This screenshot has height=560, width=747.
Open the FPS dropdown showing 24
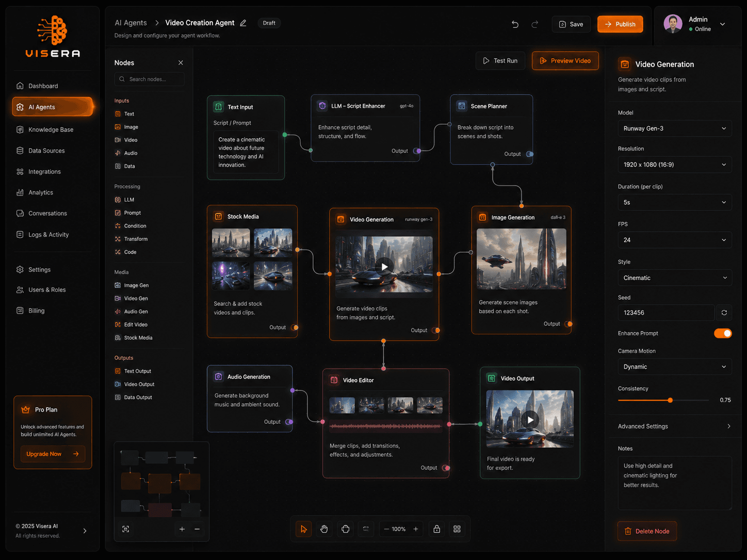click(675, 240)
